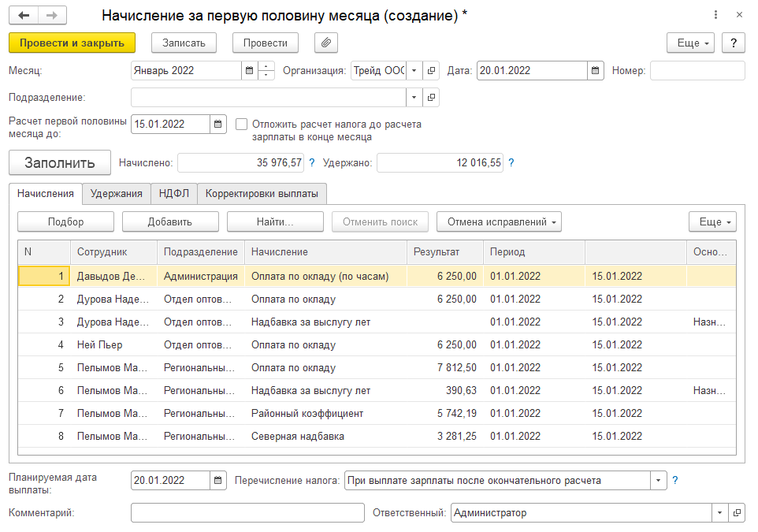
Task: Click the Заполнить button
Action: 59,163
